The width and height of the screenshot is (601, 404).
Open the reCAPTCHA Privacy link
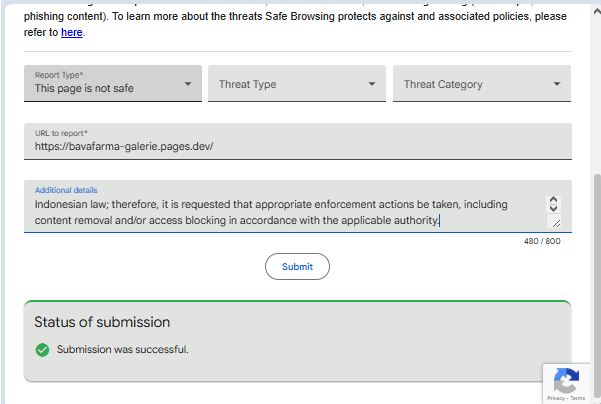point(555,398)
